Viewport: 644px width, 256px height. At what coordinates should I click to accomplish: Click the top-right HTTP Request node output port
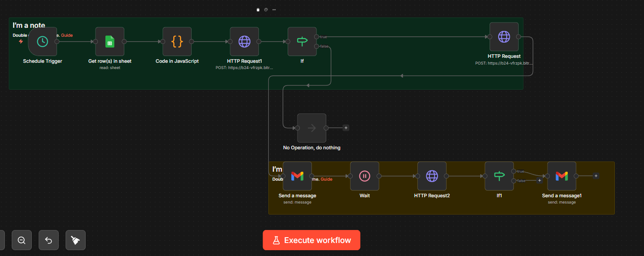519,37
